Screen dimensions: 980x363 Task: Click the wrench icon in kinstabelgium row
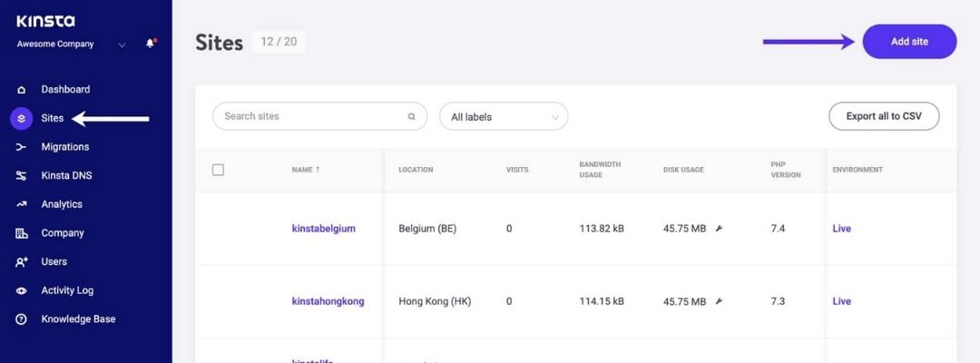pos(719,229)
